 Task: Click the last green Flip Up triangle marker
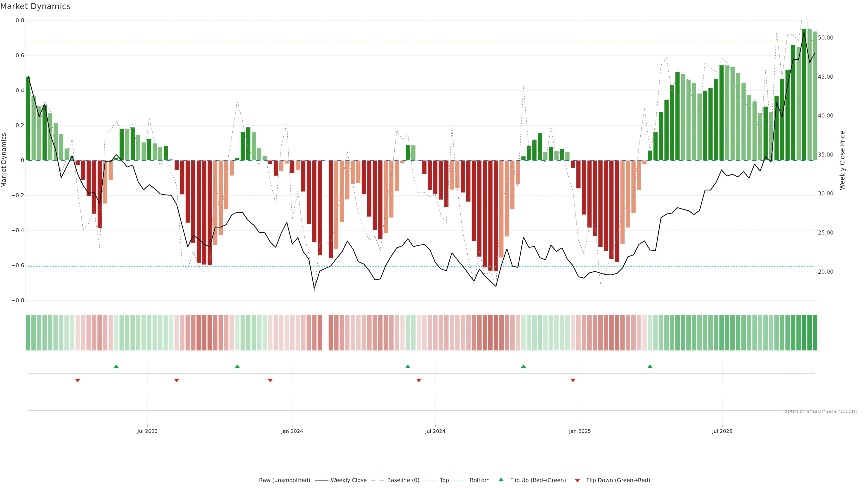pos(650,366)
